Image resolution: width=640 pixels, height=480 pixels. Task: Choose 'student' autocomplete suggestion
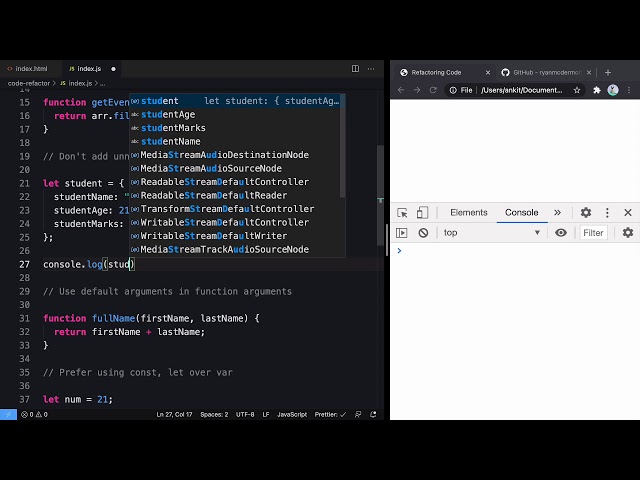coord(237,101)
